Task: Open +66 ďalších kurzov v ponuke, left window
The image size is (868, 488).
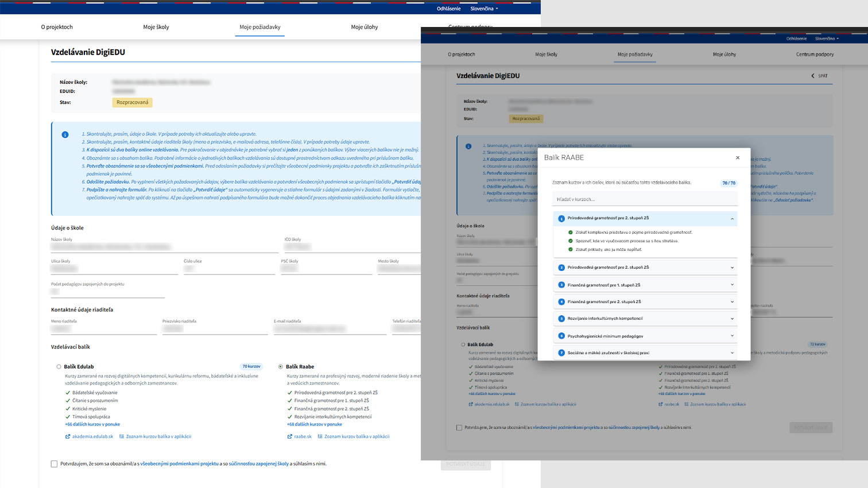Action: 92,424
